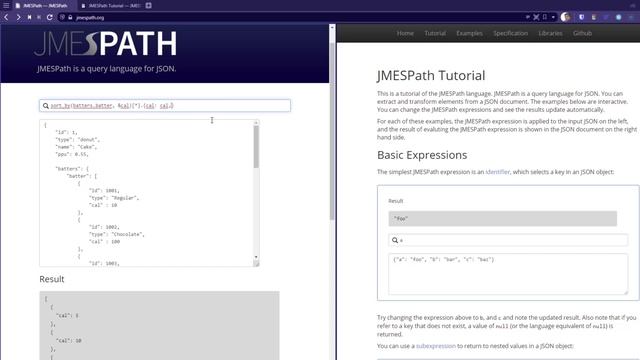Screen dimensions: 640x360
Task: Click the tutorial JSON textarea with foo bar baz
Action: (x=508, y=274)
